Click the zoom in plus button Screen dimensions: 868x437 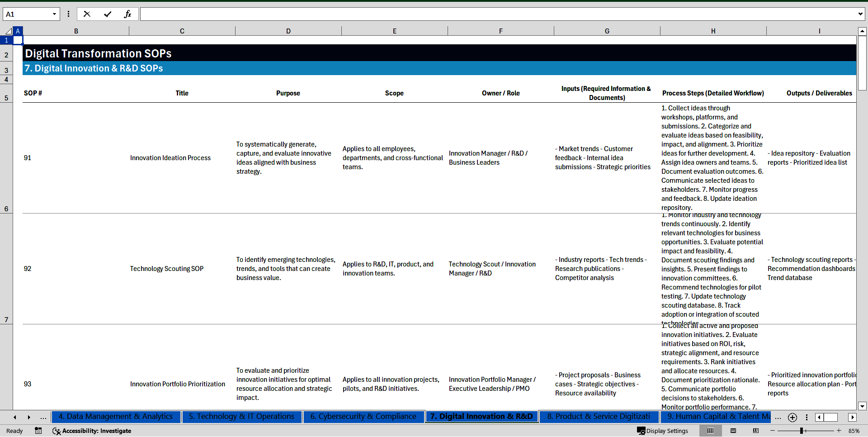[839, 431]
